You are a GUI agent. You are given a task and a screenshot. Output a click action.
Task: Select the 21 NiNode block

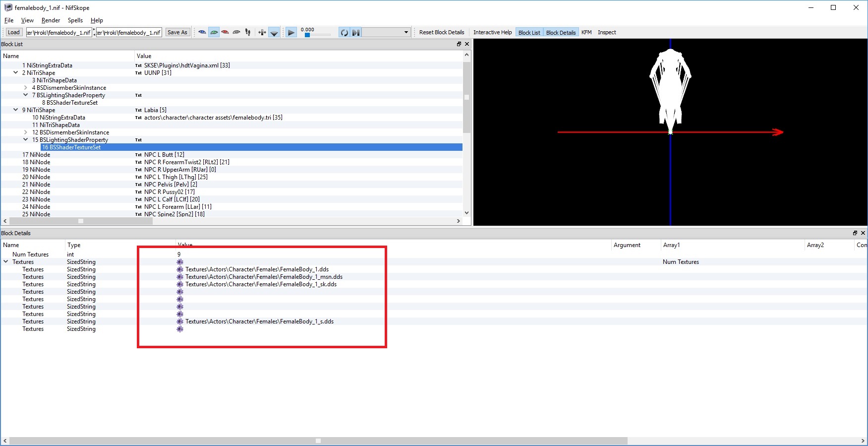(x=36, y=185)
